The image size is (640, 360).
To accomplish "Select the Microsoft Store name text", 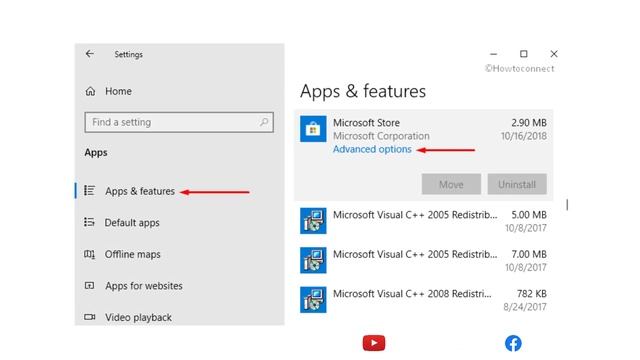I will (x=366, y=122).
